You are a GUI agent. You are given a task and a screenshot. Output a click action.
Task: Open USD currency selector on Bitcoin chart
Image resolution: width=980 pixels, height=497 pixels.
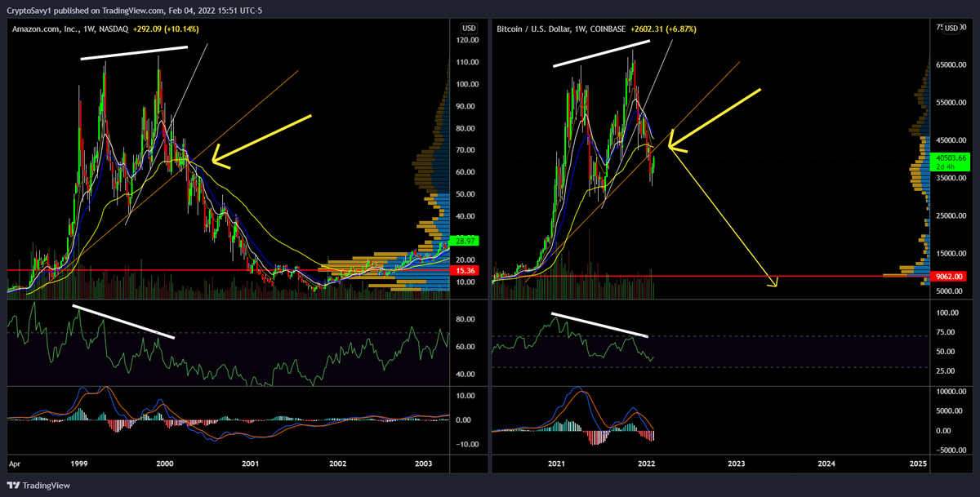pos(951,28)
